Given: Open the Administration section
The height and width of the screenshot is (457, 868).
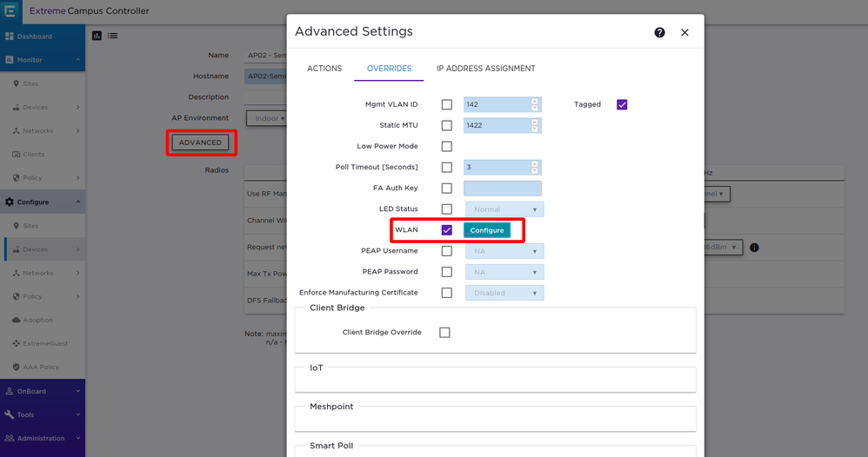Looking at the screenshot, I should tap(43, 438).
